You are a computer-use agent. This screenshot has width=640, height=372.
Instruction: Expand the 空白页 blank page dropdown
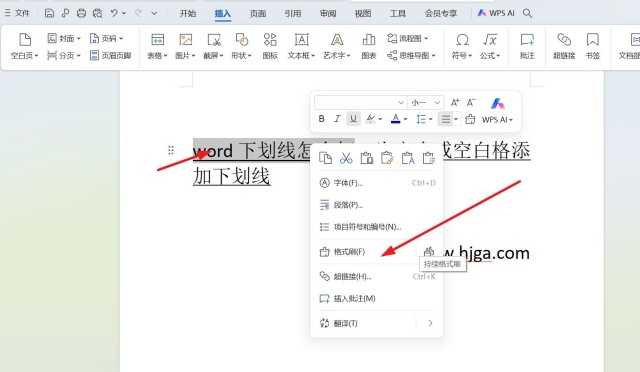click(36, 56)
